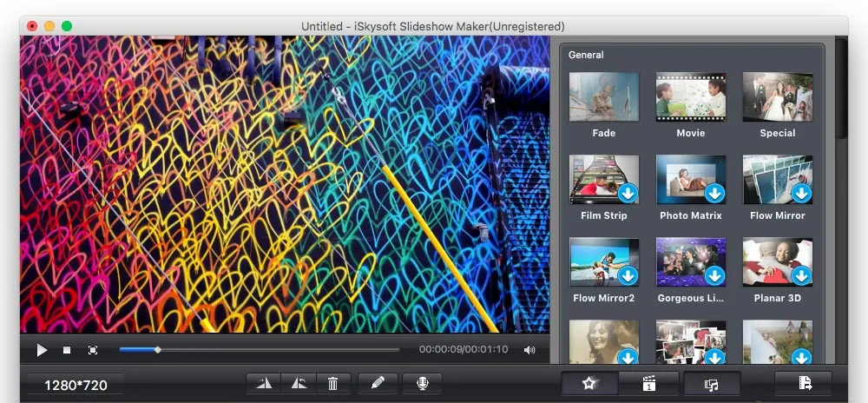This screenshot has height=403, width=868.
Task: Download the Photo Matrix style
Action: (714, 193)
